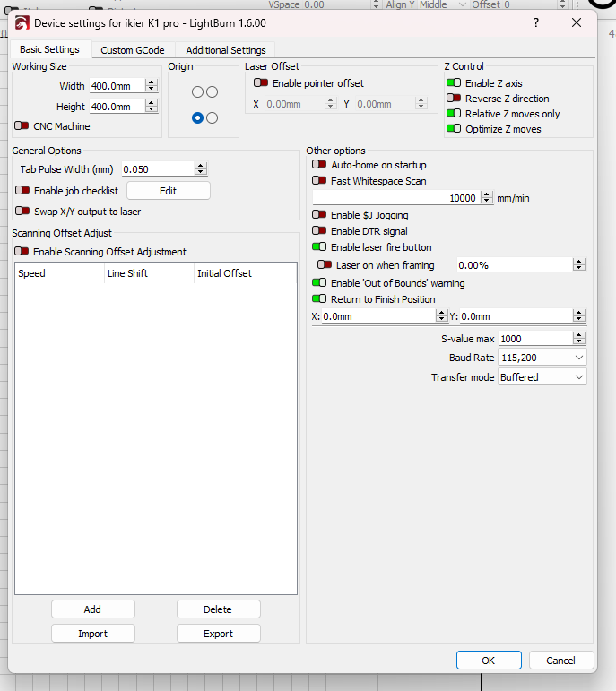Click the Import button
This screenshot has height=691, width=616.
(93, 634)
